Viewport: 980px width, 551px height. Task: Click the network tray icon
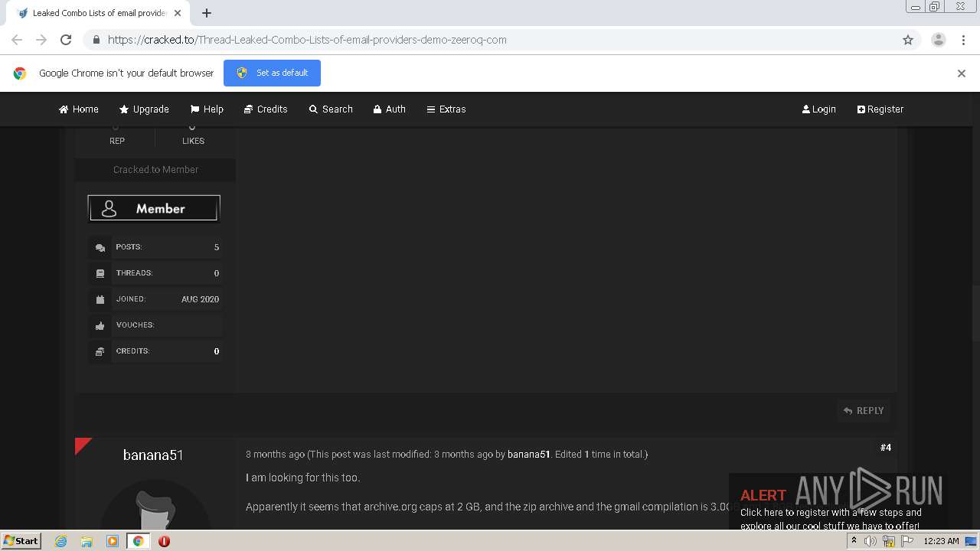[889, 541]
